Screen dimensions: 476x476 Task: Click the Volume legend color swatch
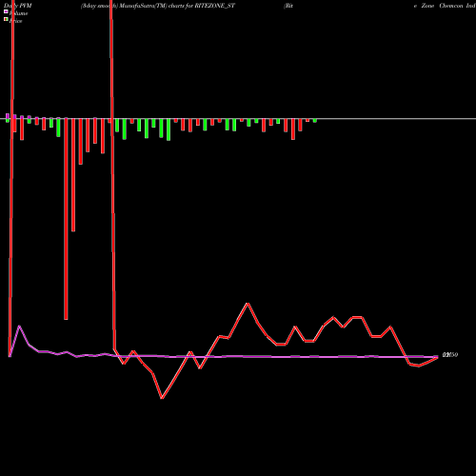click(x=6, y=11)
